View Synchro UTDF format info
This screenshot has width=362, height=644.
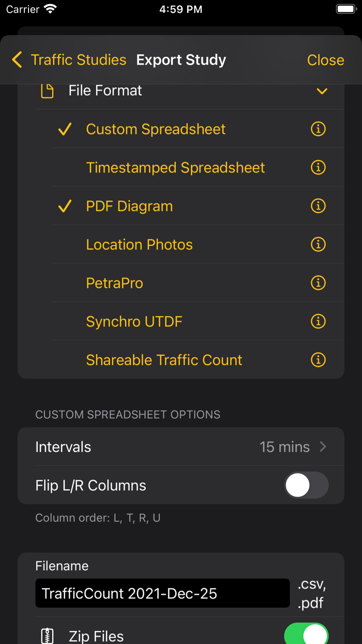tap(318, 321)
